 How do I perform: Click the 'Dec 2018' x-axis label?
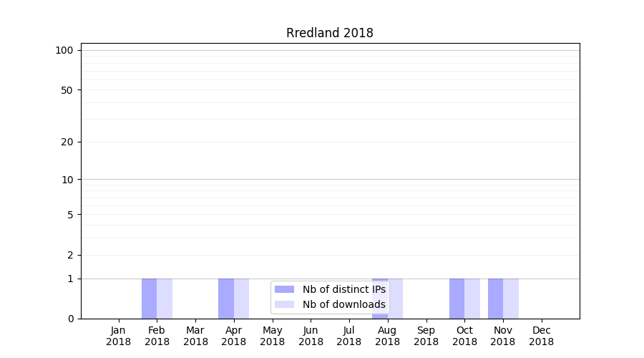point(541,336)
